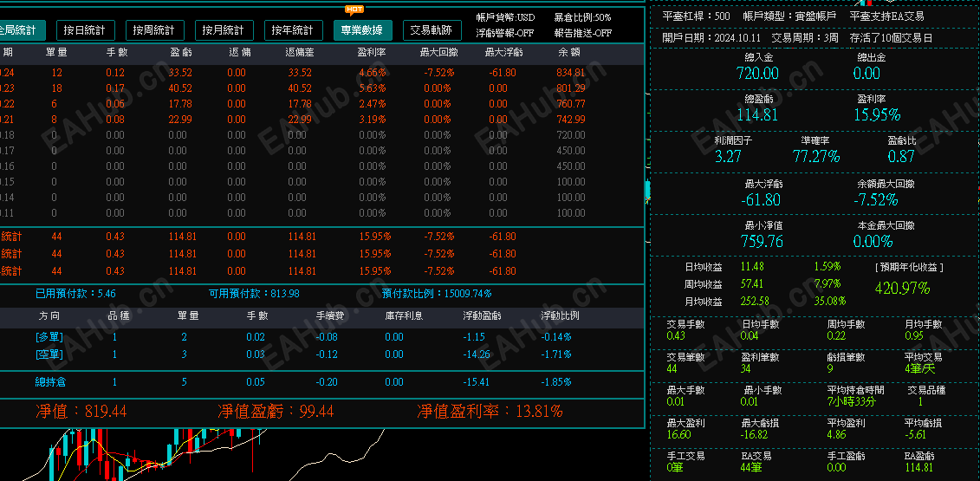Click the 平臺杠桿:500 label
The image size is (980, 481).
(696, 16)
